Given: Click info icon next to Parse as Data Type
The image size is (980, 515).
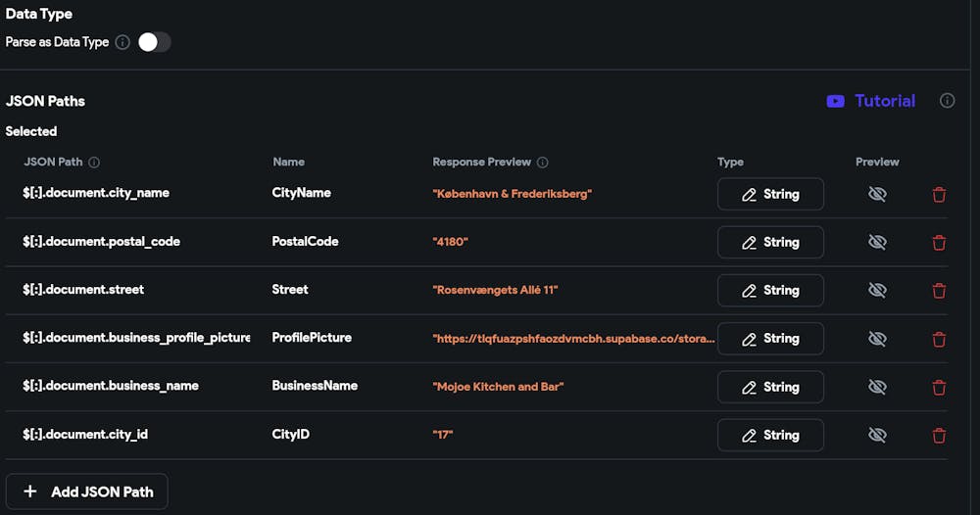Looking at the screenshot, I should [x=122, y=42].
